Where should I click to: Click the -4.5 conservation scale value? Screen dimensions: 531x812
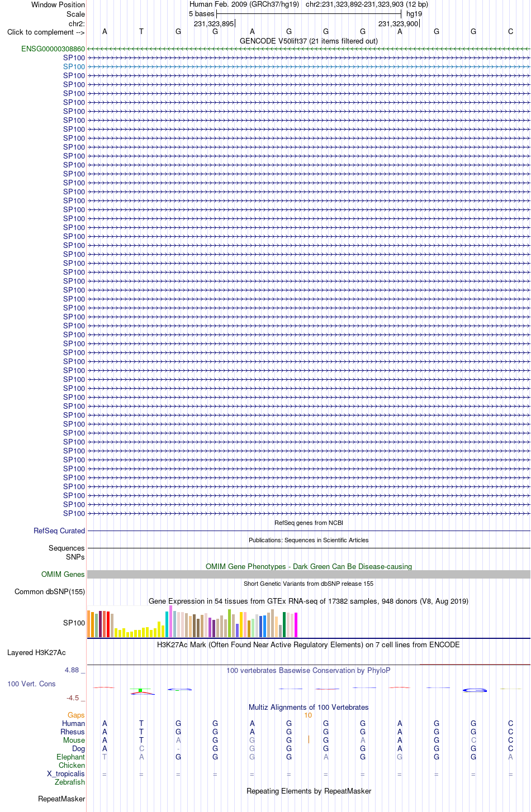pyautogui.click(x=73, y=698)
